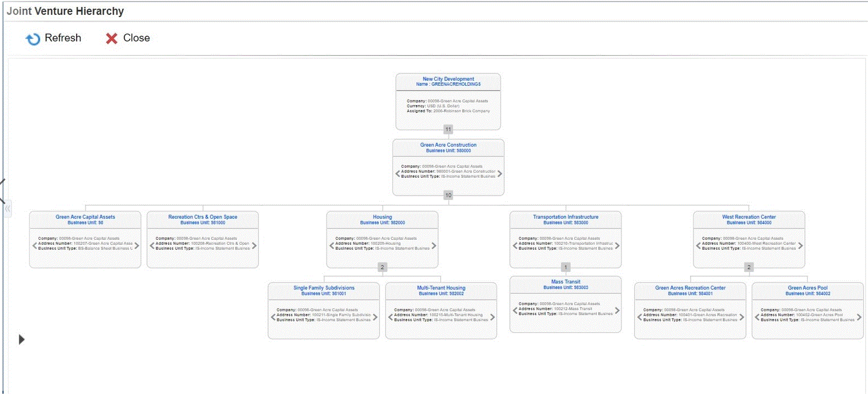The width and height of the screenshot is (868, 401).
Task: Click right arrow on Green Acres Recreation Center card
Action: [741, 317]
